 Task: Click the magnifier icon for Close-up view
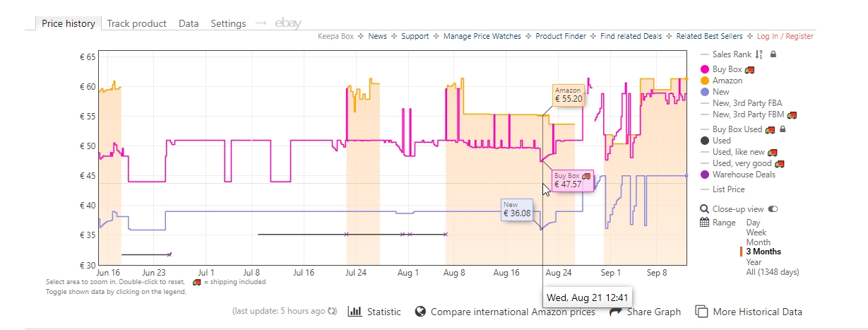(704, 209)
